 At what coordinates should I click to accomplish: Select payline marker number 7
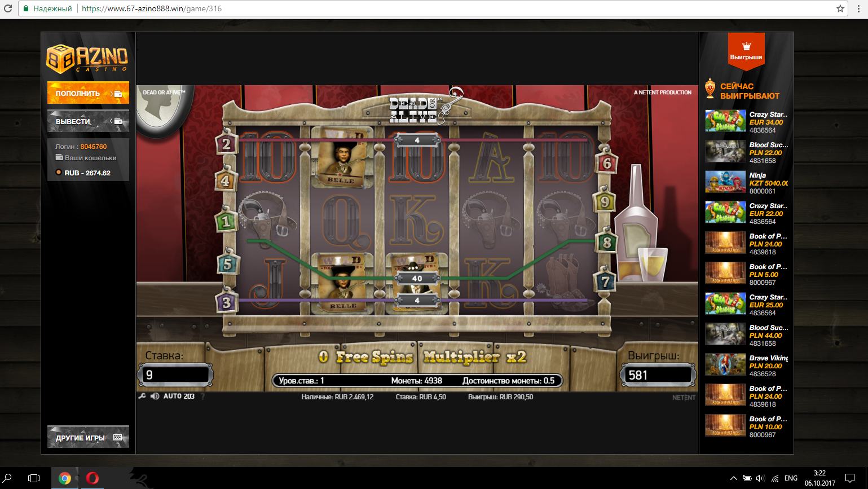click(x=605, y=281)
